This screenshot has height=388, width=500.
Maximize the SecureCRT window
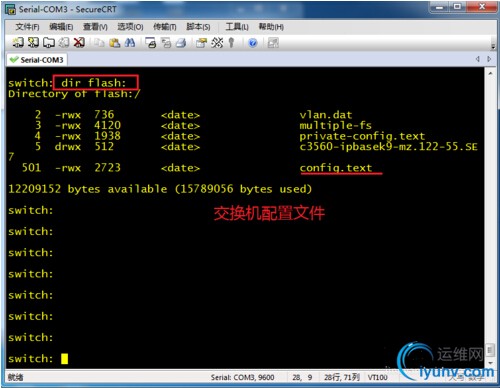458,7
